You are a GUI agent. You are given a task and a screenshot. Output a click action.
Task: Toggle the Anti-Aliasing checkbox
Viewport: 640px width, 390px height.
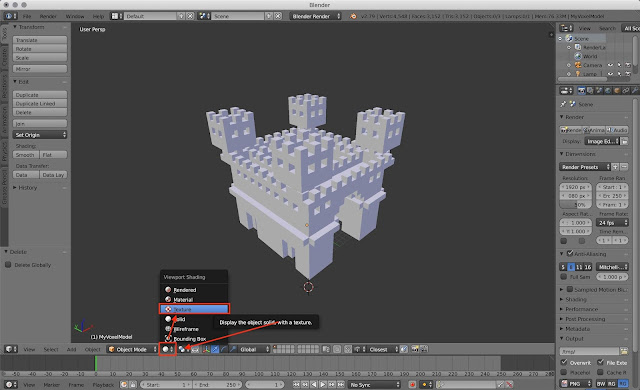[570, 253]
